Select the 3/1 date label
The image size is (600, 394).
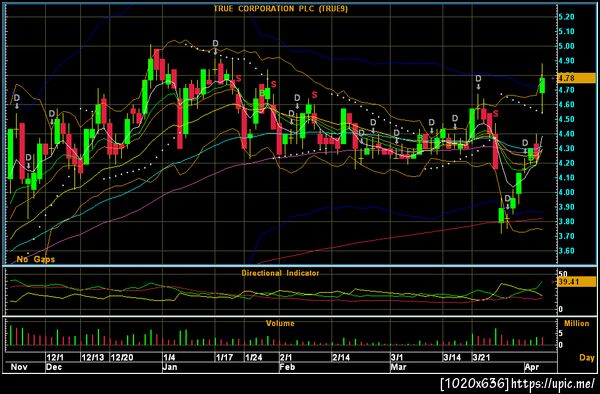coord(397,358)
